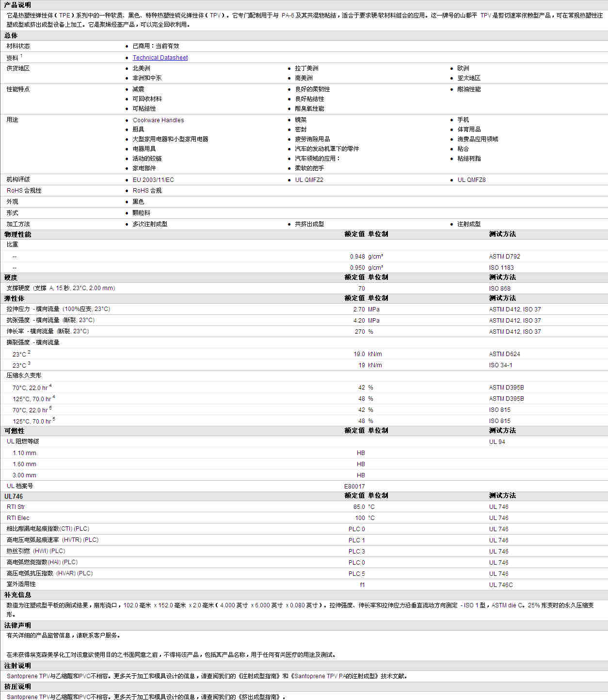The image size is (608, 700).
Task: Click the 硬度 section header
Action: click(11, 277)
